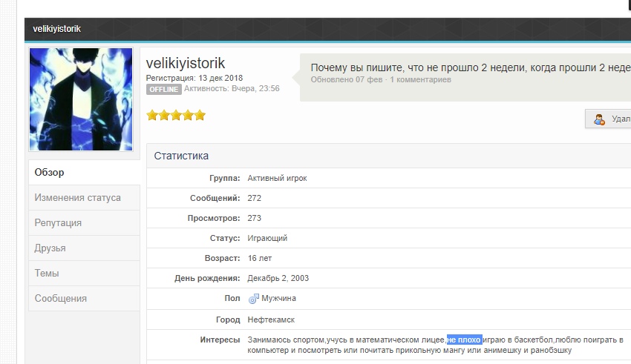Click the 272 messages count
This screenshot has width=631, height=364.
click(255, 198)
